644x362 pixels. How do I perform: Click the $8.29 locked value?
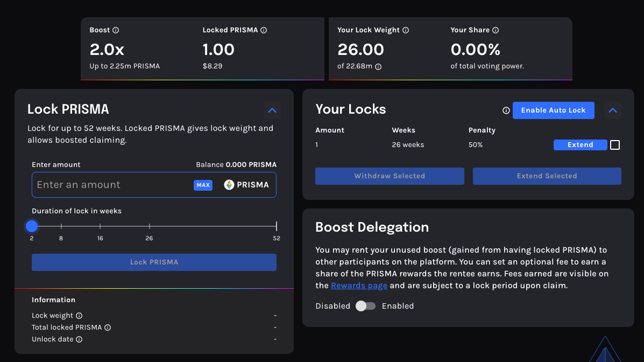[213, 66]
